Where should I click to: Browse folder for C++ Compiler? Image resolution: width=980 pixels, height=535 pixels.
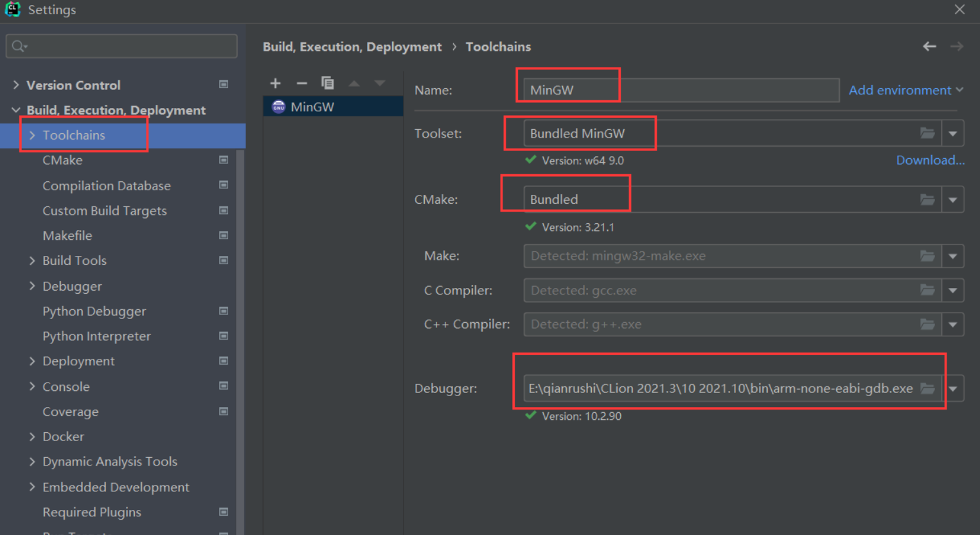pos(927,324)
